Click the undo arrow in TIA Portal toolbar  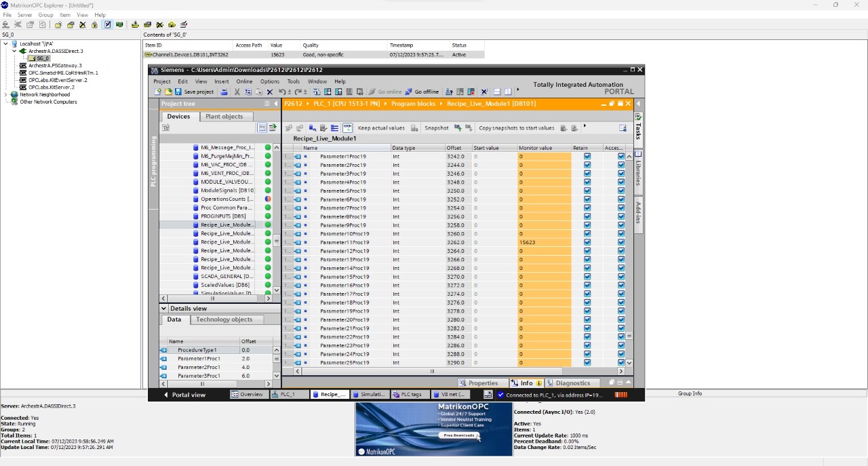click(281, 92)
